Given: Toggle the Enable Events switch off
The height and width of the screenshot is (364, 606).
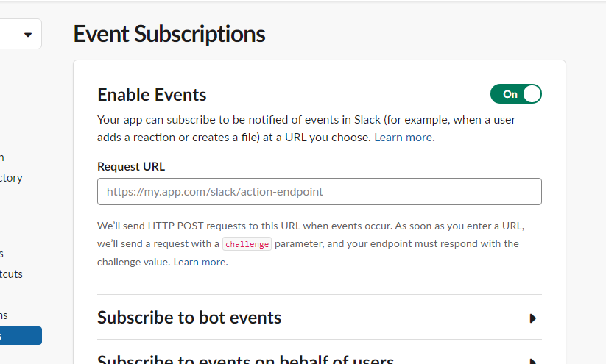Looking at the screenshot, I should (x=515, y=94).
